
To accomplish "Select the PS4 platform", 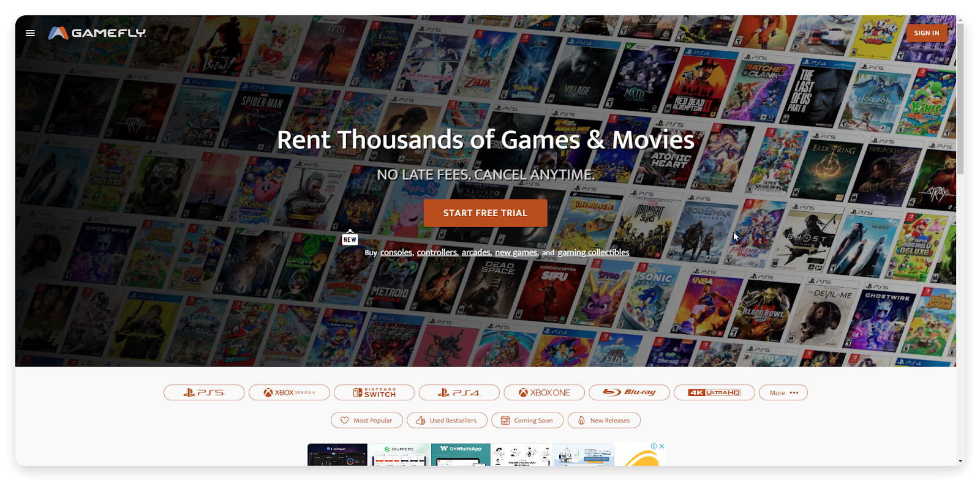I will coord(459,392).
